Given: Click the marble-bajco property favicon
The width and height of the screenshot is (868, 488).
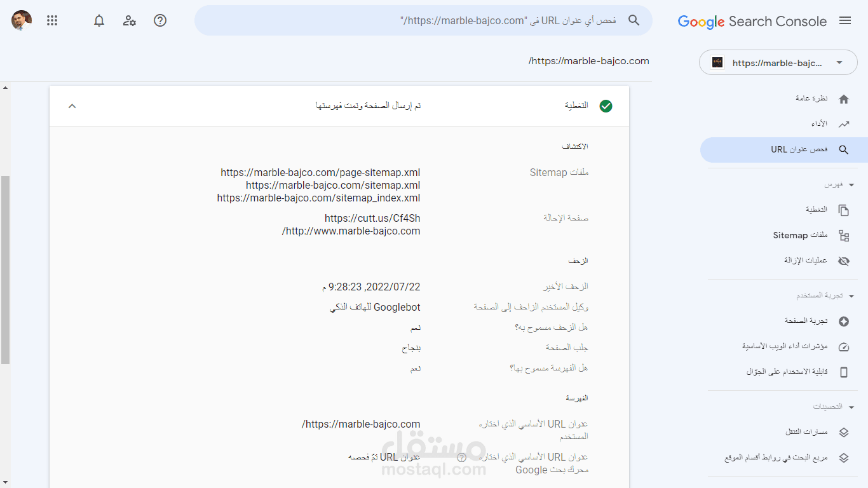Looking at the screenshot, I should coord(717,62).
